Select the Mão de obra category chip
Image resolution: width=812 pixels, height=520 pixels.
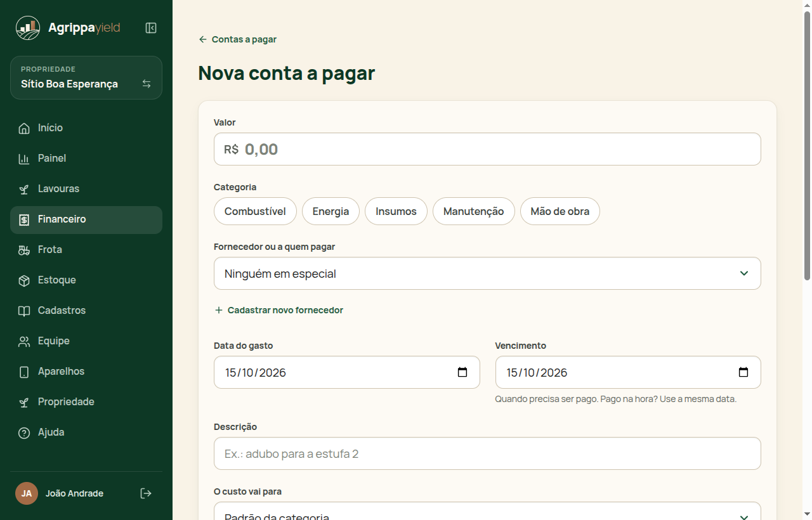tap(560, 211)
